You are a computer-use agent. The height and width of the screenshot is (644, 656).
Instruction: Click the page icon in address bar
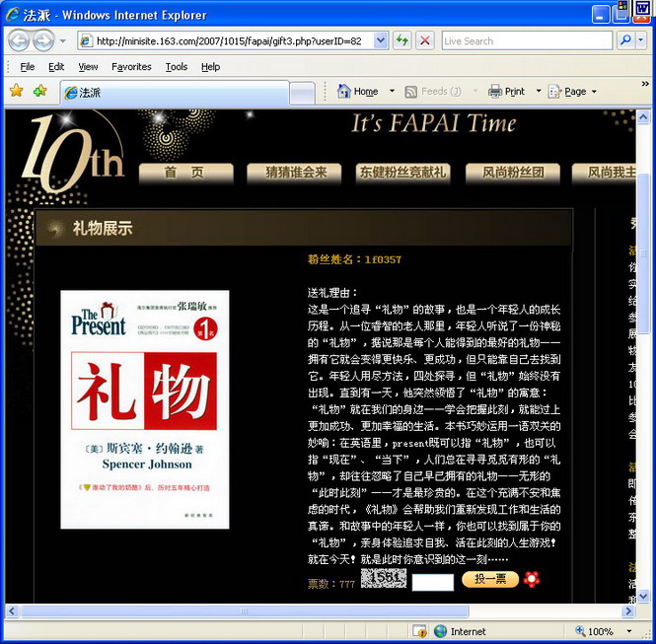86,41
